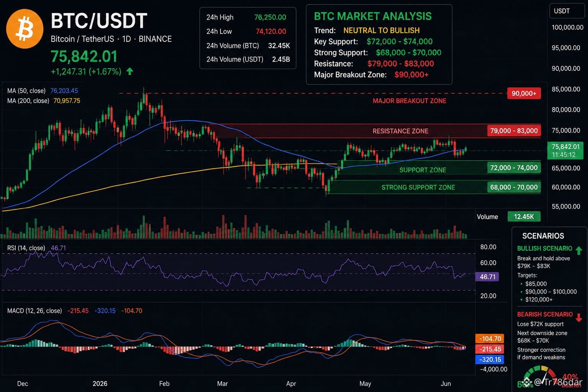This screenshot has width=588, height=392.
Task: Click the 'Lose $72K support' line
Action: pyautogui.click(x=540, y=324)
